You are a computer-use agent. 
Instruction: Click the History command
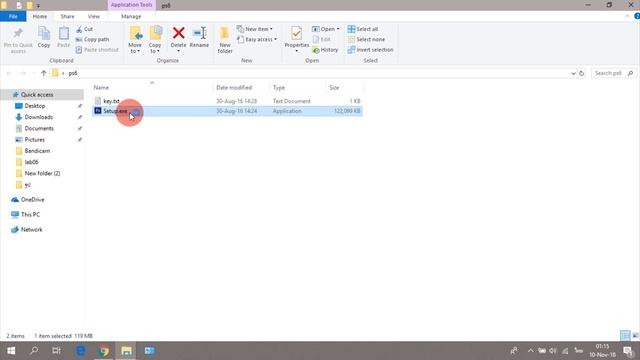click(x=325, y=50)
